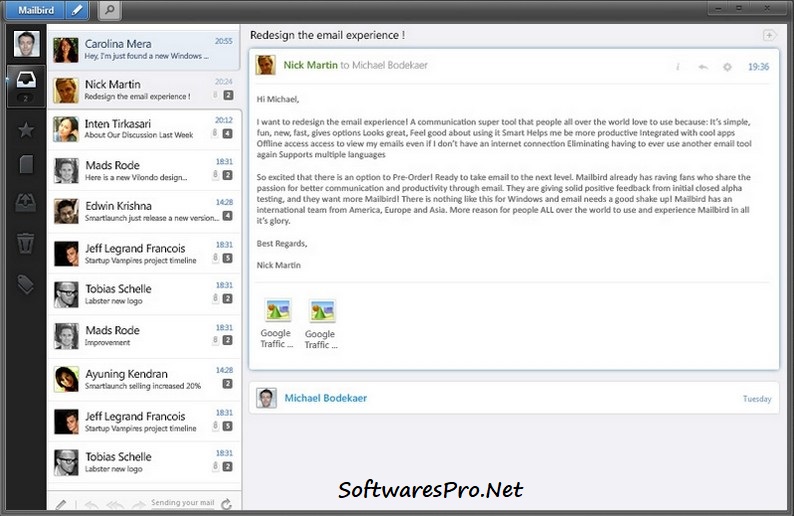
Task: Click the compose pencil button next to Mailbird
Action: [x=76, y=10]
